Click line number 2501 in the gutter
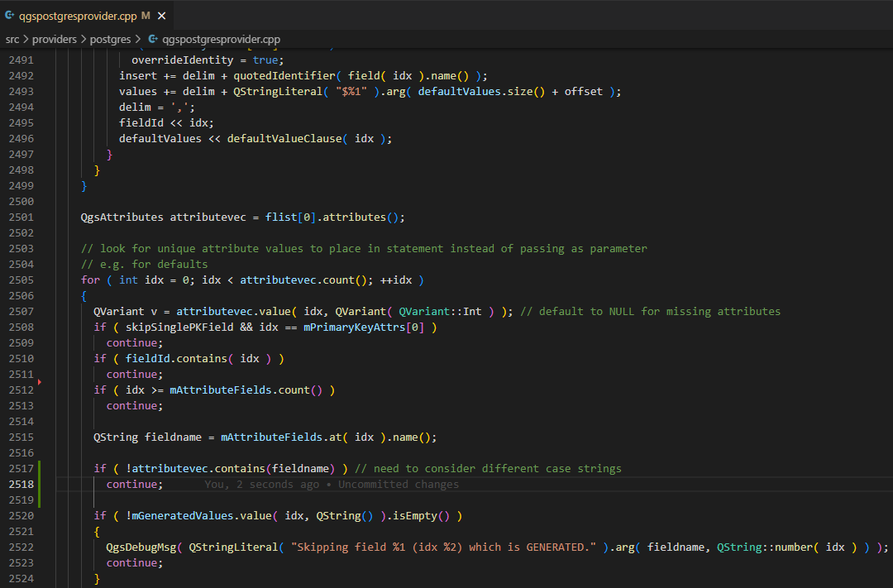Image resolution: width=893 pixels, height=588 pixels. [x=21, y=217]
